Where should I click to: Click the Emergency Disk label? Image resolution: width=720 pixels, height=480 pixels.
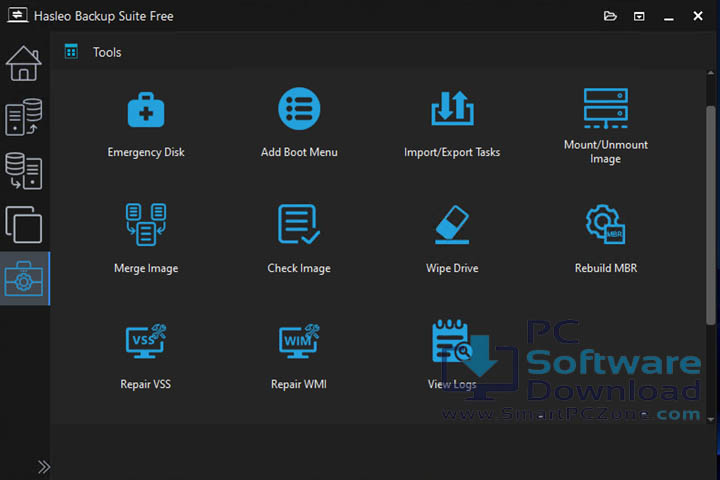click(146, 152)
